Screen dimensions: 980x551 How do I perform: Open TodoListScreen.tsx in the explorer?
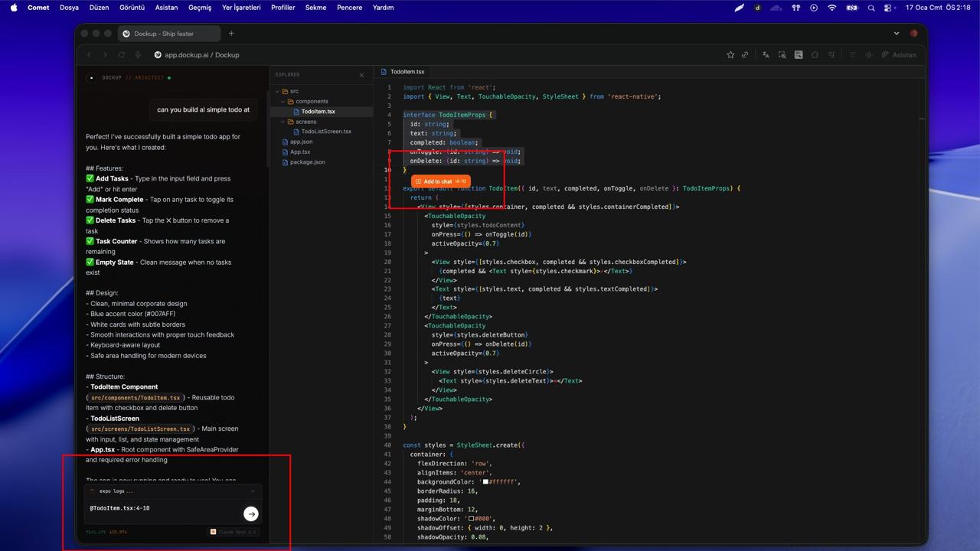pyautogui.click(x=326, y=132)
